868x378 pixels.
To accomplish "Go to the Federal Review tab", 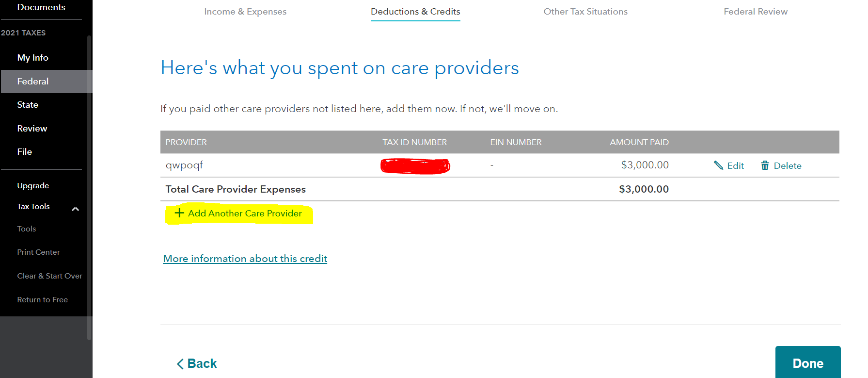I will 756,12.
